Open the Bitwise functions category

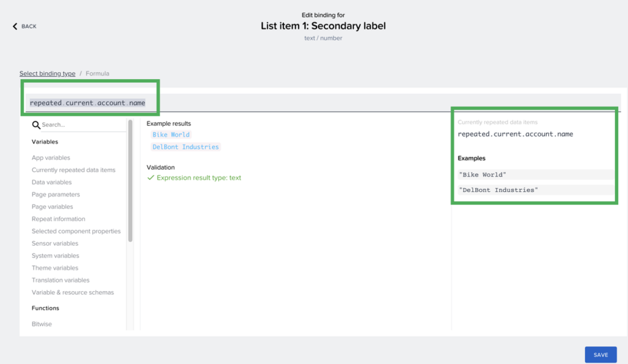tap(42, 324)
